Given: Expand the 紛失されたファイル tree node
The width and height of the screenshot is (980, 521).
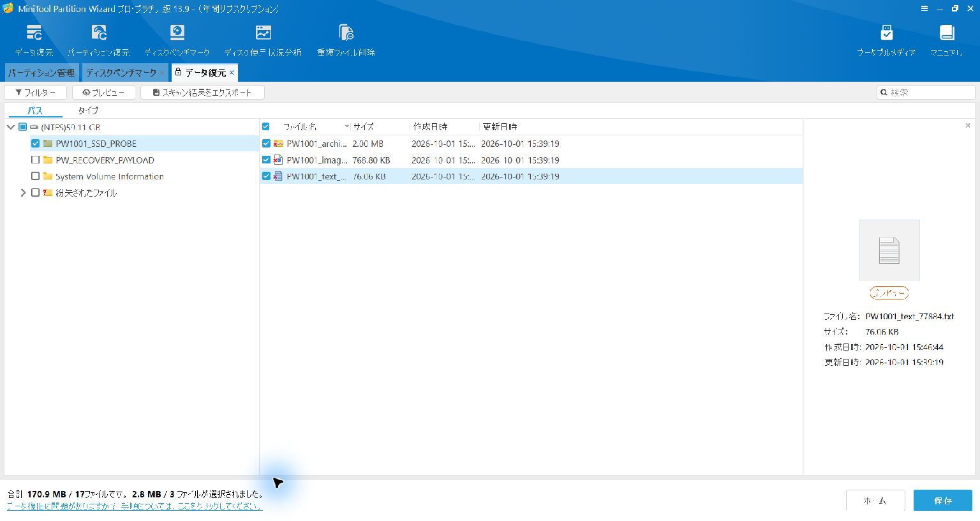Looking at the screenshot, I should pos(23,193).
